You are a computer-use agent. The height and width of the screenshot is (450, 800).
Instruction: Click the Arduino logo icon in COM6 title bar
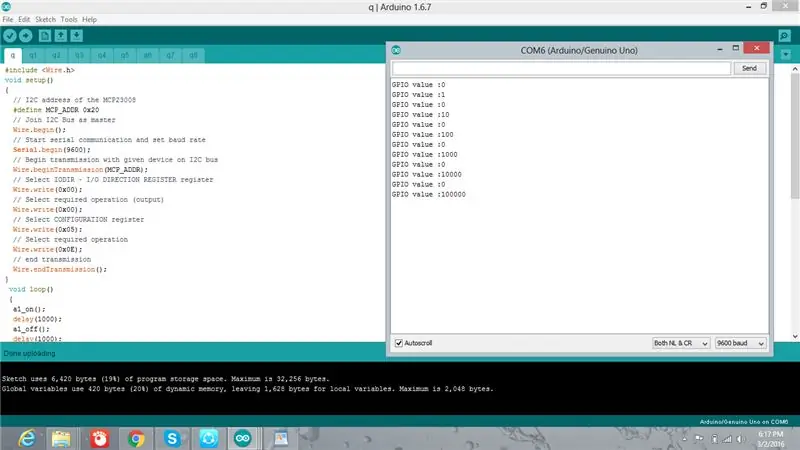pyautogui.click(x=396, y=50)
